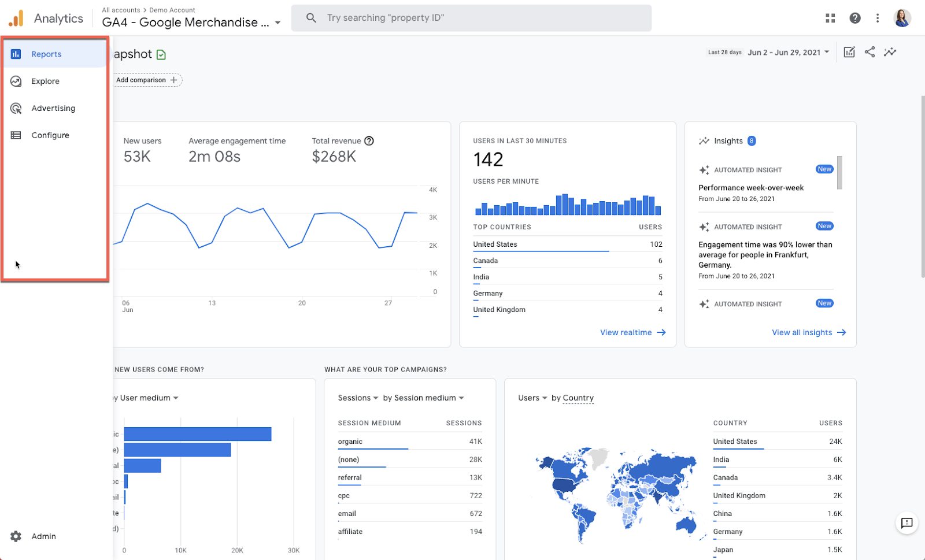Open the Google apps grid icon
The image size is (925, 560).
point(830,18)
